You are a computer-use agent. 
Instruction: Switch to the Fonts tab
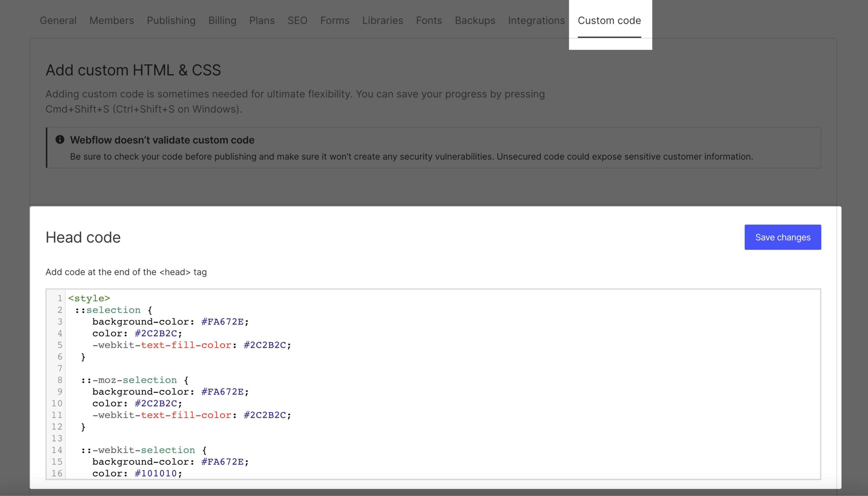pyautogui.click(x=429, y=21)
